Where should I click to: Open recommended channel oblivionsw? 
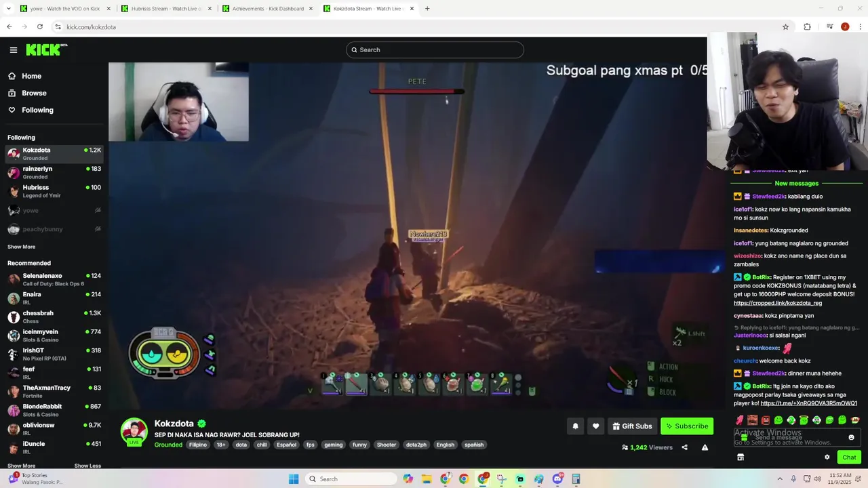[54, 428]
